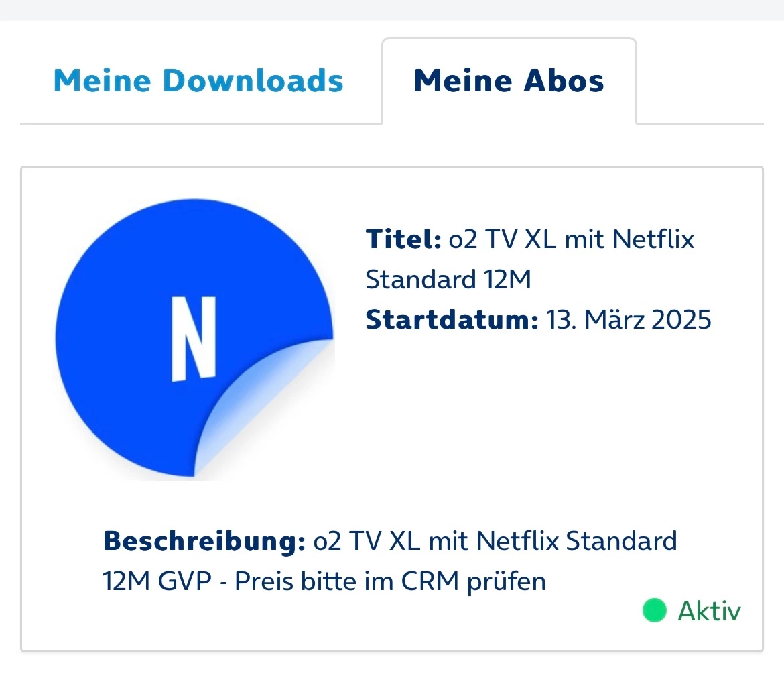The image size is (784, 690).
Task: Select the Meine Abos tab
Action: click(509, 81)
